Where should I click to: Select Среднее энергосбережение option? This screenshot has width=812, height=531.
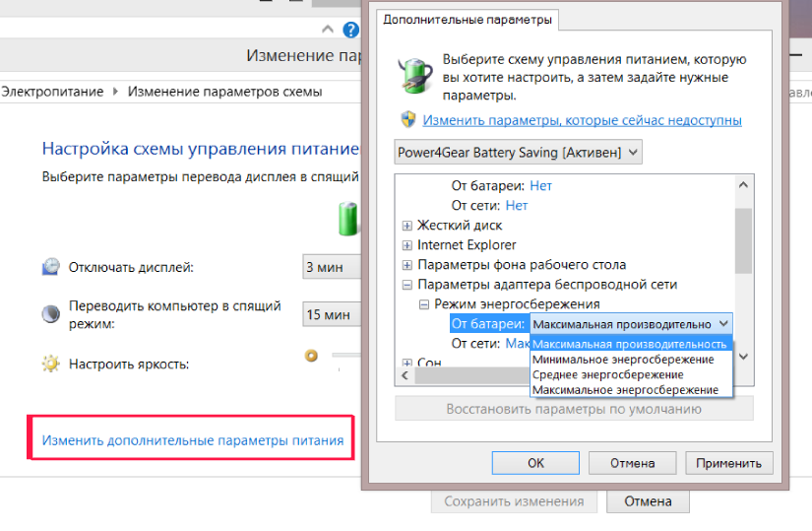point(631,374)
